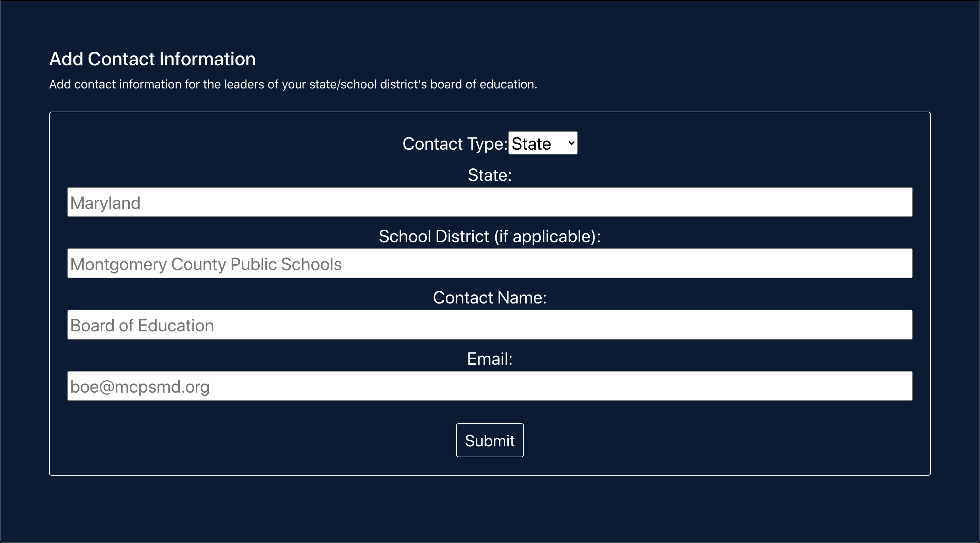Click 'School District (if applicable):' label
The width and height of the screenshot is (980, 543).
point(490,236)
